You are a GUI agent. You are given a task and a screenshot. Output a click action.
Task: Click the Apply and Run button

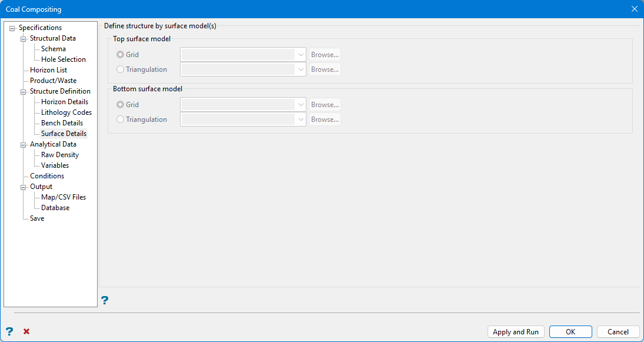(x=516, y=332)
